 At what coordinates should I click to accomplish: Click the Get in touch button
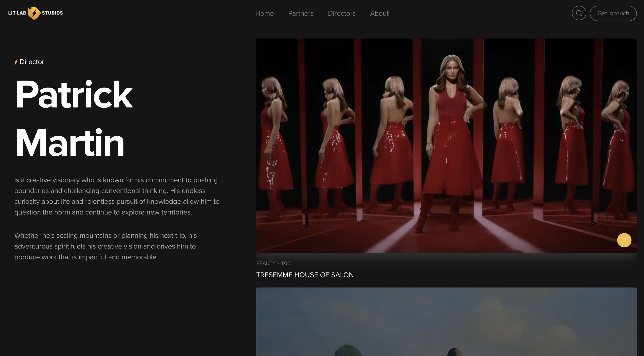[613, 13]
